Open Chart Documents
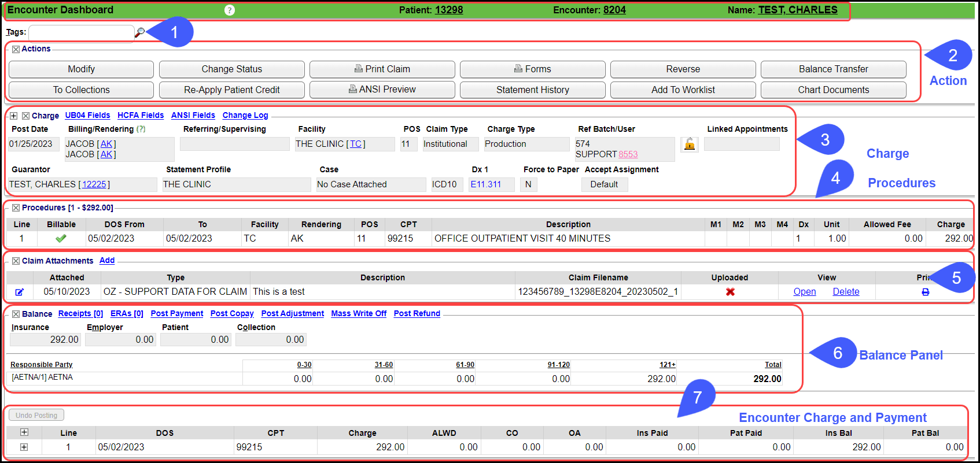The height and width of the screenshot is (463, 980). (x=833, y=90)
